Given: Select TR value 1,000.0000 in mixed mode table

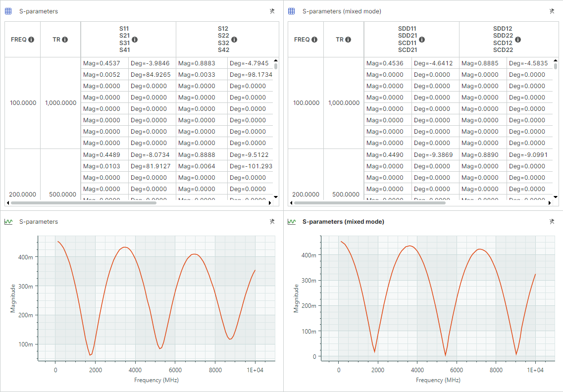Looking at the screenshot, I should [x=344, y=102].
